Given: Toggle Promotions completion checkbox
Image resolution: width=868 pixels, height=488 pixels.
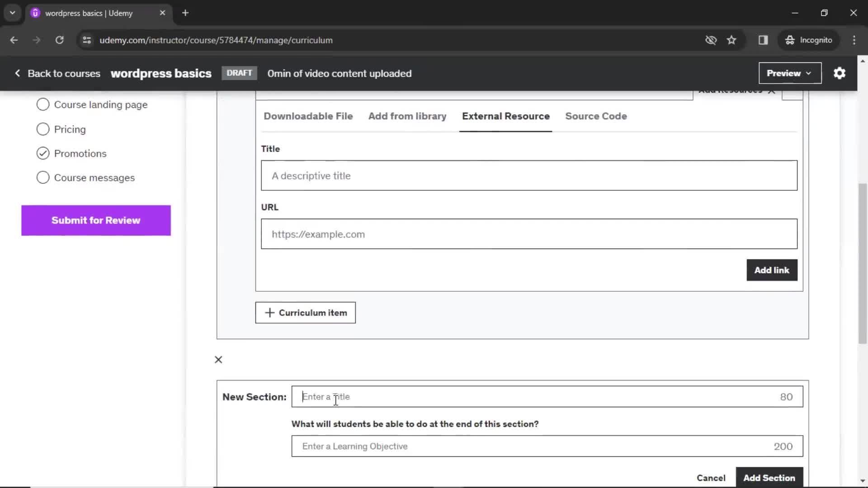Looking at the screenshot, I should [42, 153].
